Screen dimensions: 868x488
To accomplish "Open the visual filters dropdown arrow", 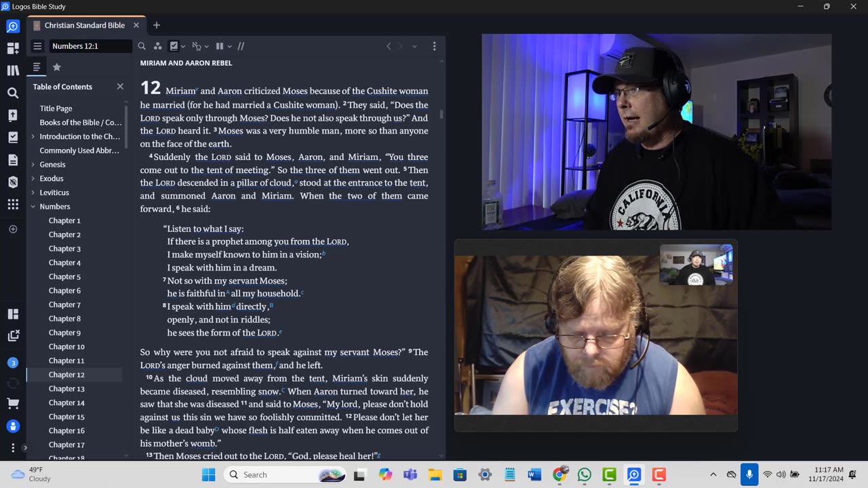I will pyautogui.click(x=183, y=46).
